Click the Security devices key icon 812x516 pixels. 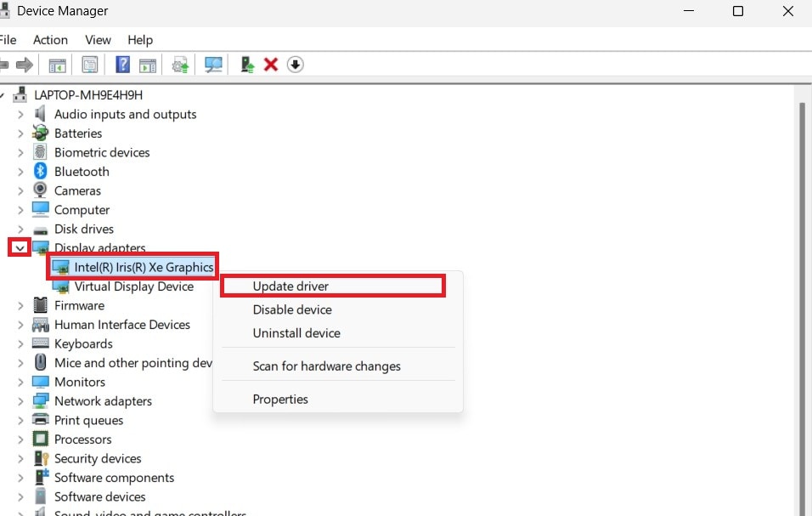[x=41, y=458]
